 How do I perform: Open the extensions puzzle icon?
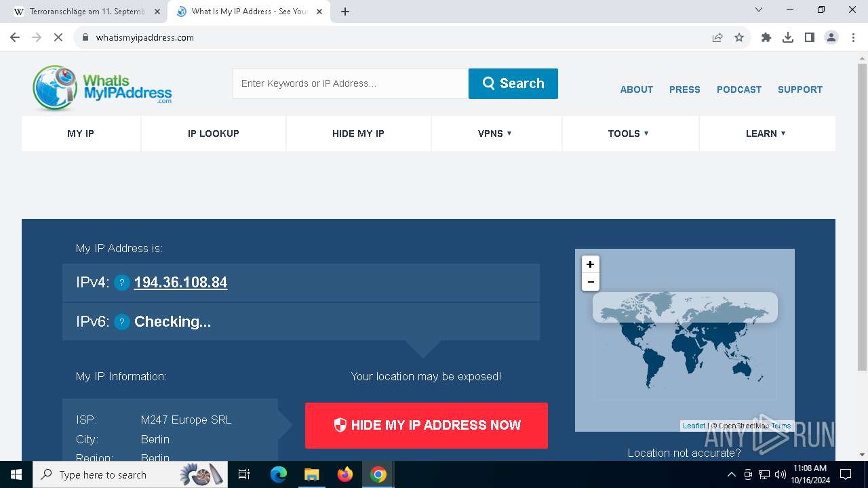[766, 37]
